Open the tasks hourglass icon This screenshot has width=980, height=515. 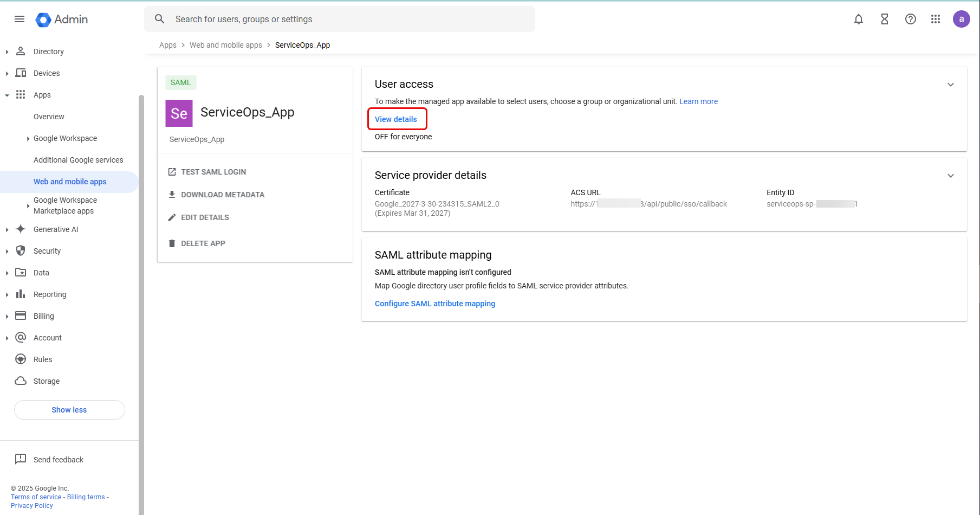coord(885,19)
